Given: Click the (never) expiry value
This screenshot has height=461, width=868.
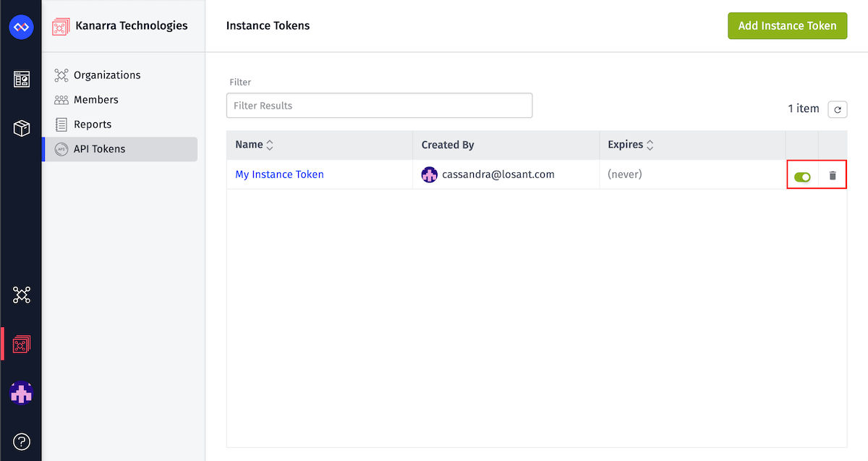Looking at the screenshot, I should [625, 174].
